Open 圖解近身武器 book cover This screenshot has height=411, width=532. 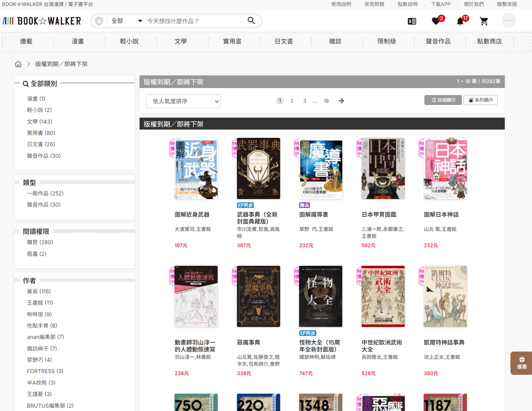[x=196, y=168]
